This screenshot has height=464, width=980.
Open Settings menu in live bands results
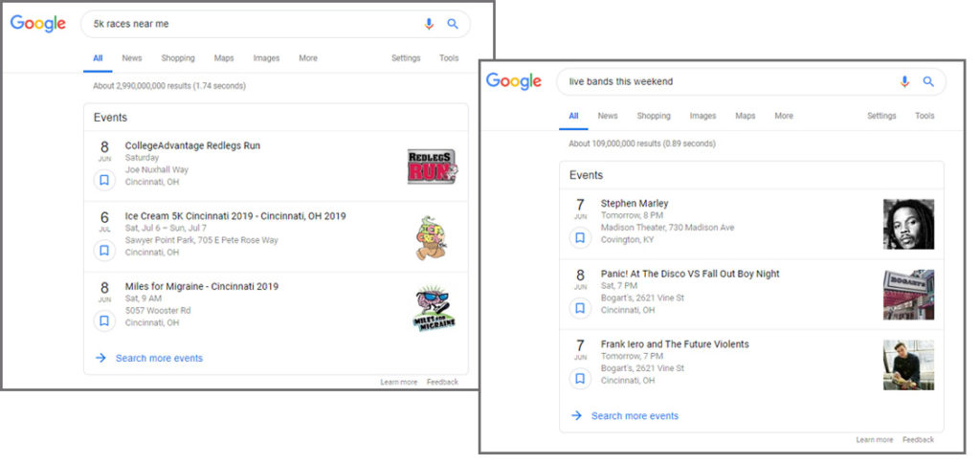pyautogui.click(x=881, y=116)
